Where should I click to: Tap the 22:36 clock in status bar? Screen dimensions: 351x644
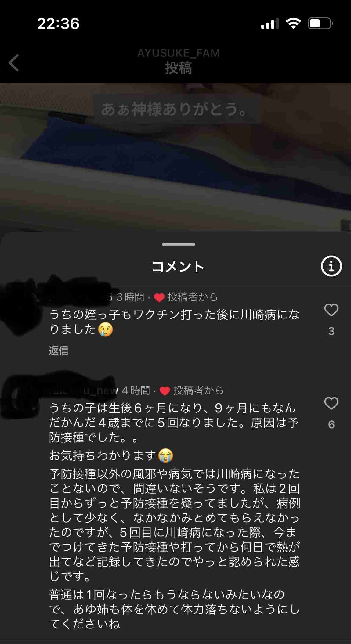click(58, 23)
